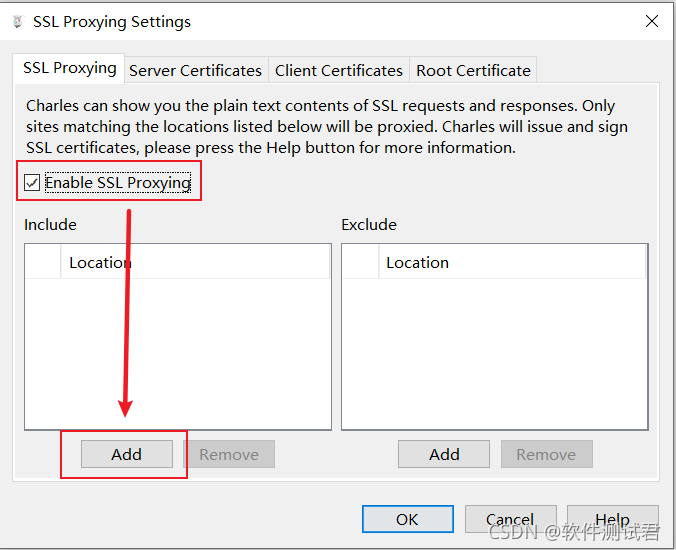
Task: Open Help for SSL proxying
Action: pyautogui.click(x=613, y=519)
